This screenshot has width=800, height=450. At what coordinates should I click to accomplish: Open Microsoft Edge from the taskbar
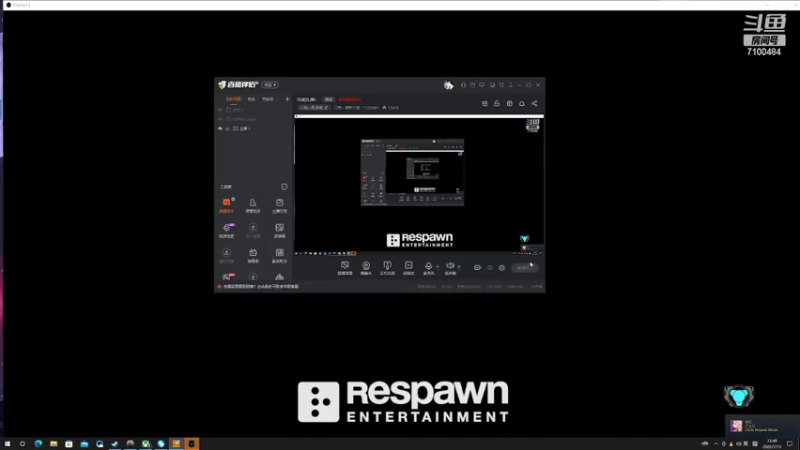(38, 444)
